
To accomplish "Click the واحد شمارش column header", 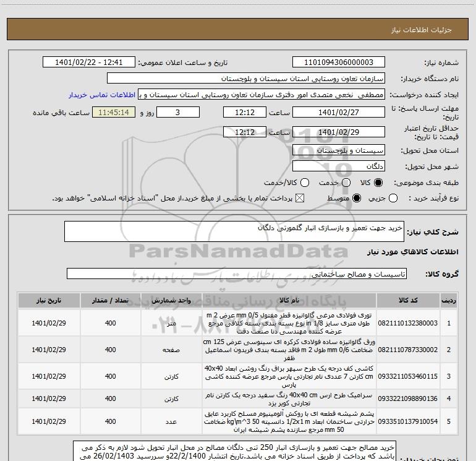I will point(171,301).
